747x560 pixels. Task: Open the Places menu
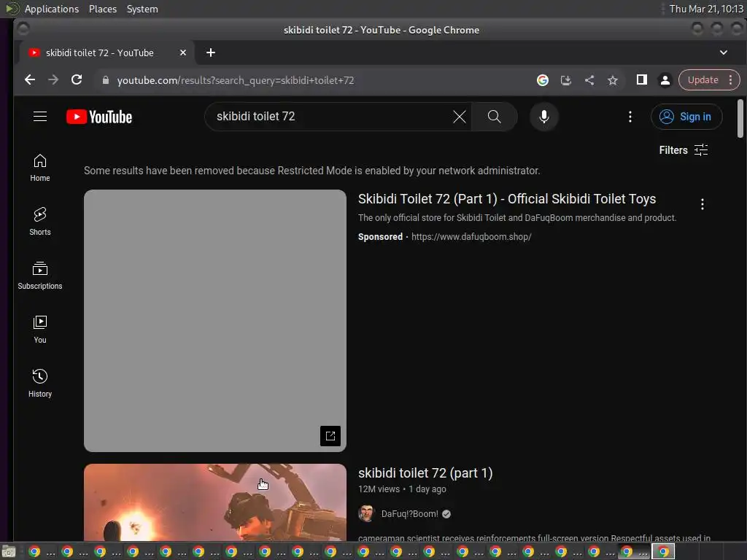tap(103, 9)
